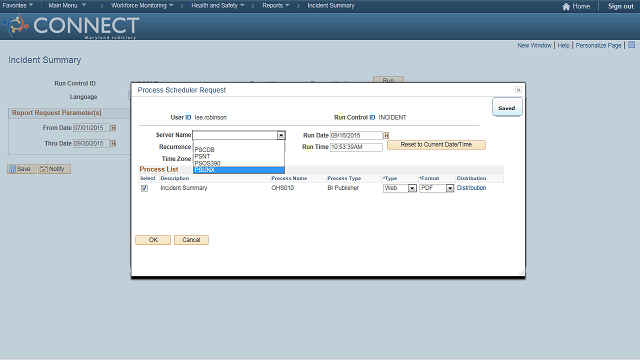The width and height of the screenshot is (640, 360).
Task: Click the Distribution link
Action: 471,188
